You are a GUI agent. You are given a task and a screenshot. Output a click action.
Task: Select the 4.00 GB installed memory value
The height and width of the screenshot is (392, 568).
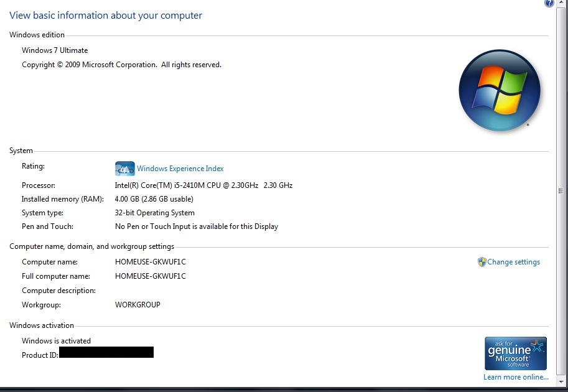pos(154,199)
